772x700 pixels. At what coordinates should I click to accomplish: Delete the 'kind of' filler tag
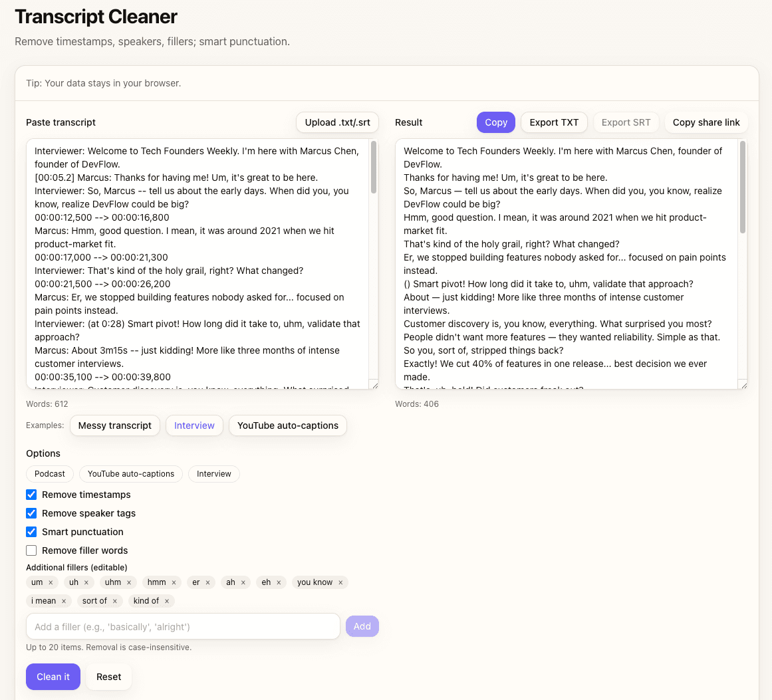point(167,601)
